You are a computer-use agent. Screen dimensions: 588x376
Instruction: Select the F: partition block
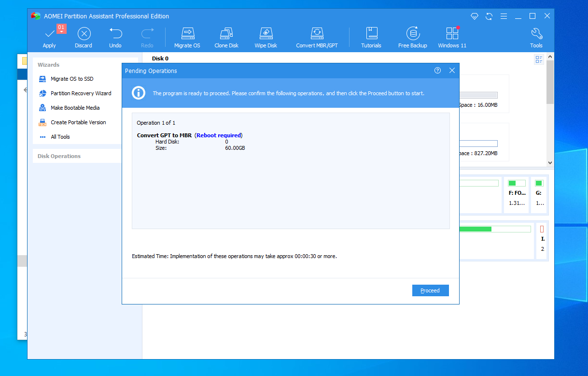pyautogui.click(x=516, y=195)
